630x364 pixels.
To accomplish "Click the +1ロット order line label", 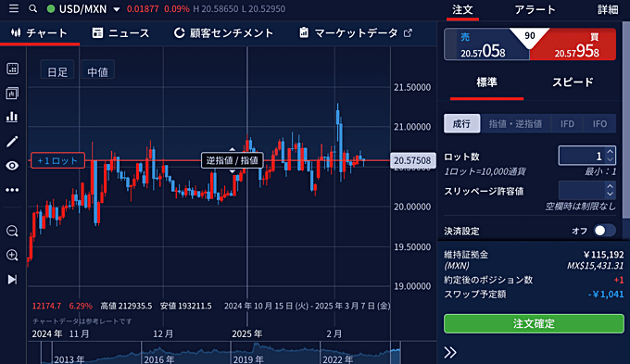I will (x=57, y=161).
